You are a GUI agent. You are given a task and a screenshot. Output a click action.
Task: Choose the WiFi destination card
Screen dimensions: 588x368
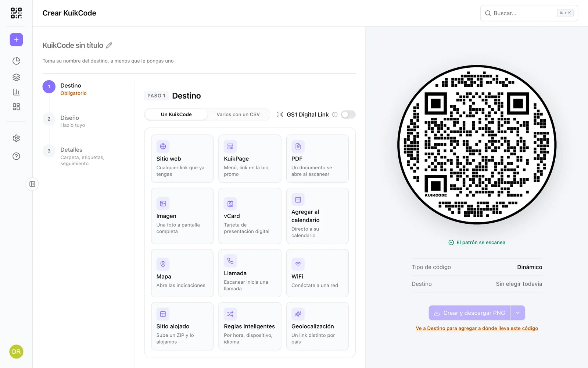318,273
